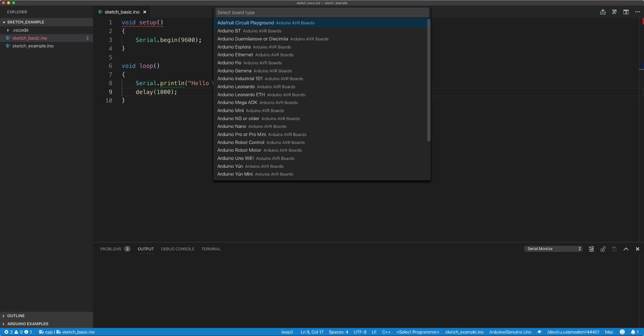The height and width of the screenshot is (336, 644).
Task: Choose Arduino Uno WiFi board
Action: pyautogui.click(x=321, y=158)
